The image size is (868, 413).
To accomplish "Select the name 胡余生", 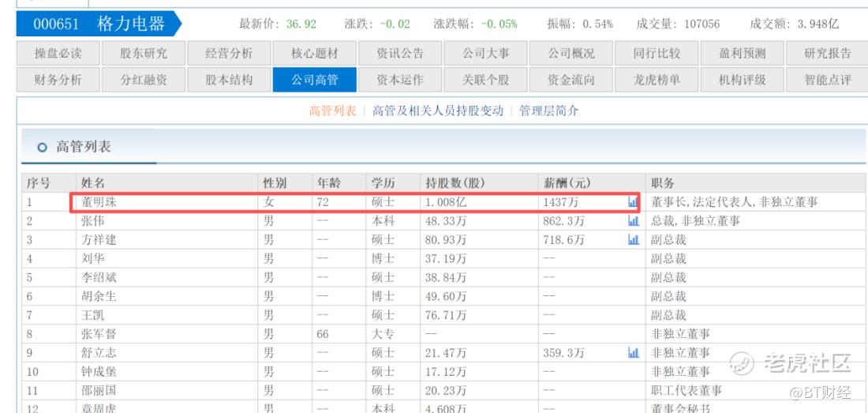I will pyautogui.click(x=99, y=296).
